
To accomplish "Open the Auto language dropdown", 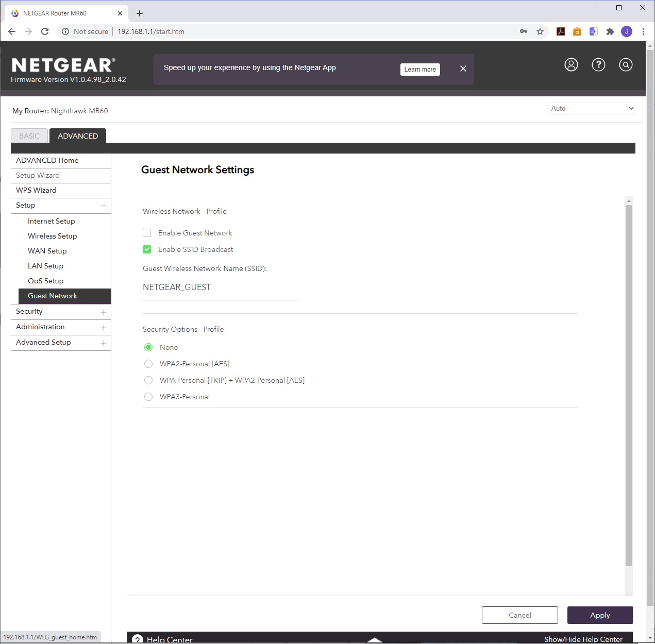I will [x=592, y=108].
